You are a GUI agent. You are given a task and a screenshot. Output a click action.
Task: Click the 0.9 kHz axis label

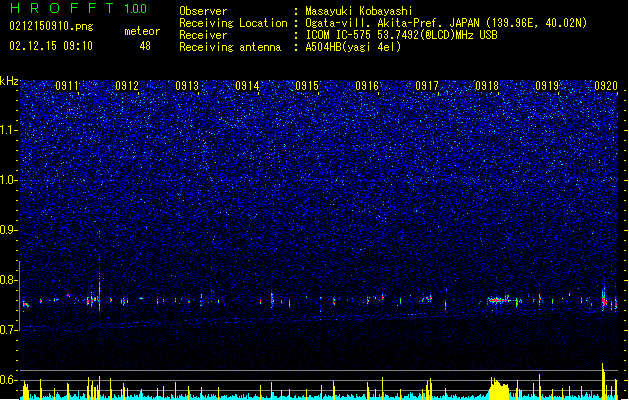click(8, 230)
